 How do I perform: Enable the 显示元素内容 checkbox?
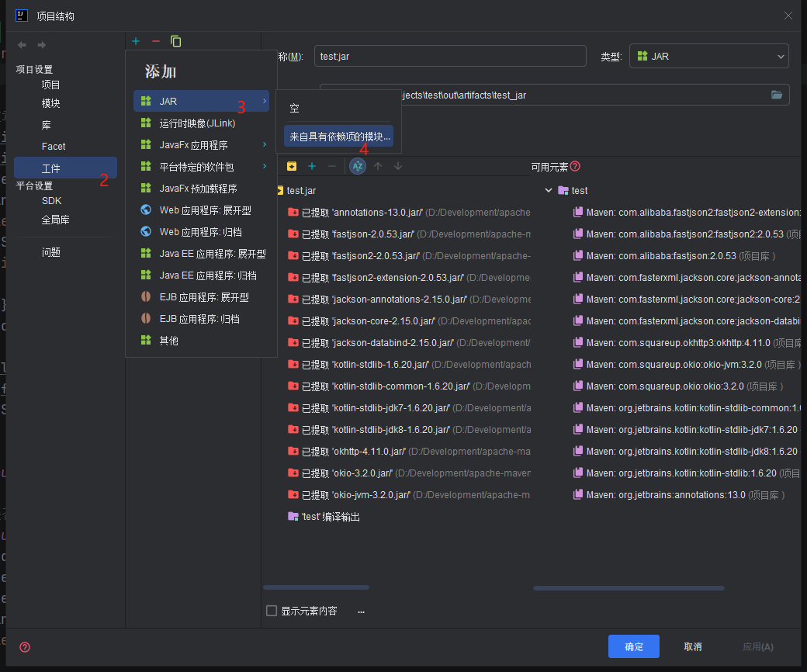click(272, 611)
